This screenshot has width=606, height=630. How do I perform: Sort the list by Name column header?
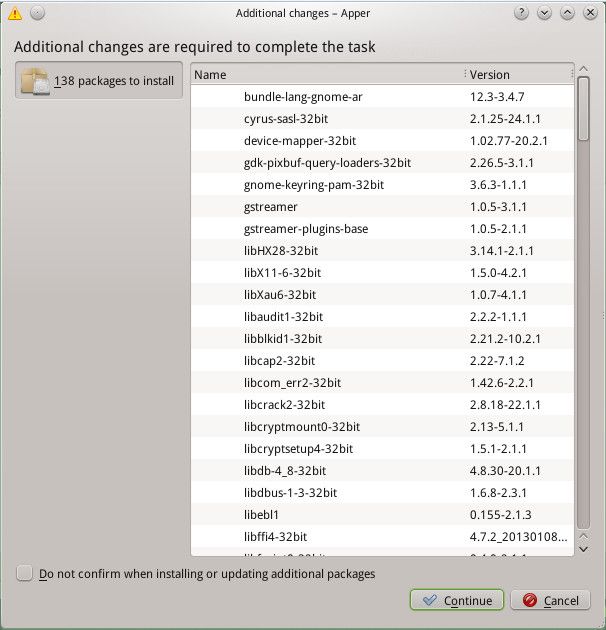(x=326, y=75)
